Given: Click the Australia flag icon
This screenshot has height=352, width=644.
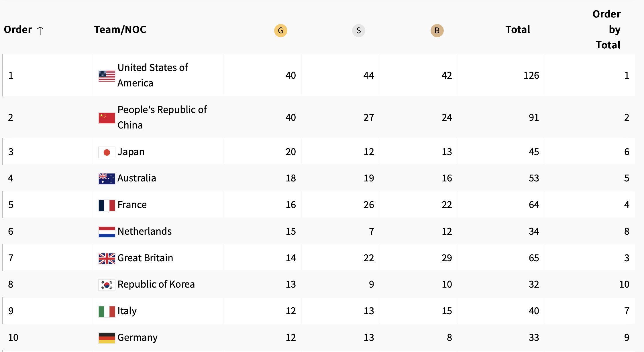Looking at the screenshot, I should [107, 179].
